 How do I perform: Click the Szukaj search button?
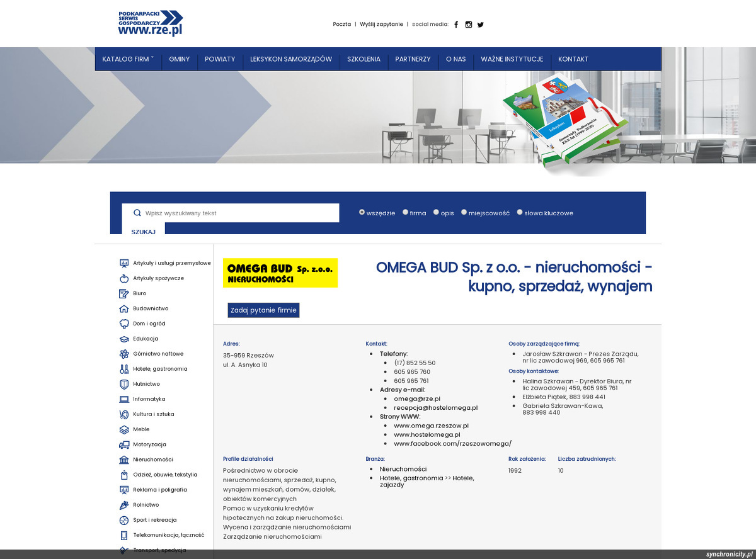[x=143, y=232]
